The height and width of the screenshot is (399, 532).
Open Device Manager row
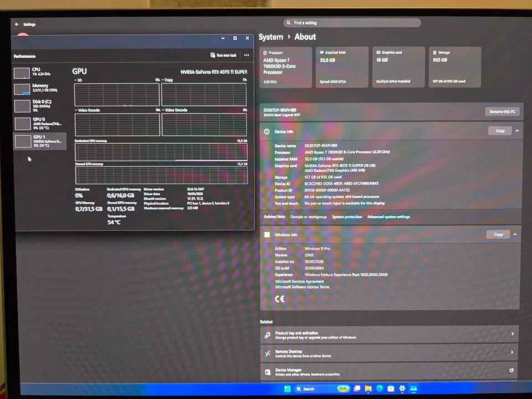point(389,371)
